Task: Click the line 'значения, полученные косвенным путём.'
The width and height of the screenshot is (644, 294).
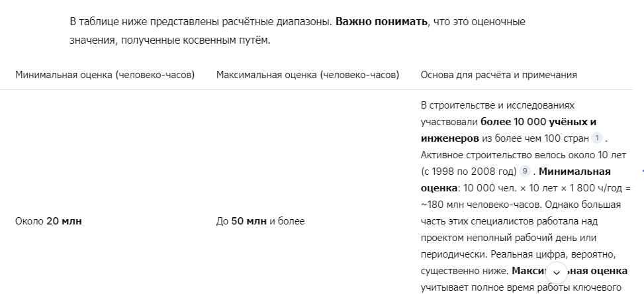Action: click(x=169, y=40)
